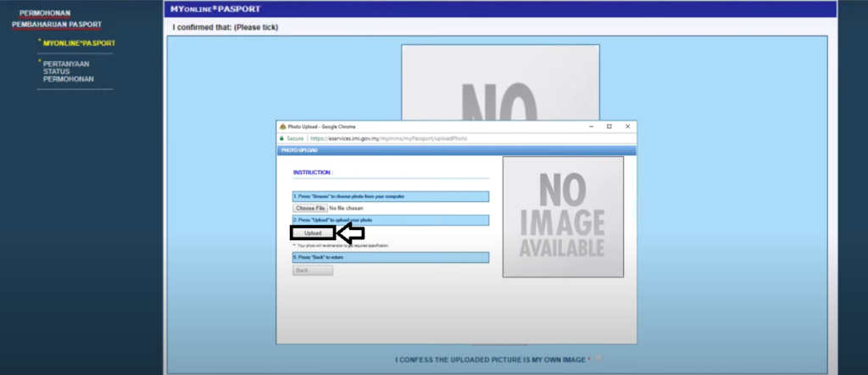Click the background page photo placeholder
The height and width of the screenshot is (375, 868).
tap(500, 81)
